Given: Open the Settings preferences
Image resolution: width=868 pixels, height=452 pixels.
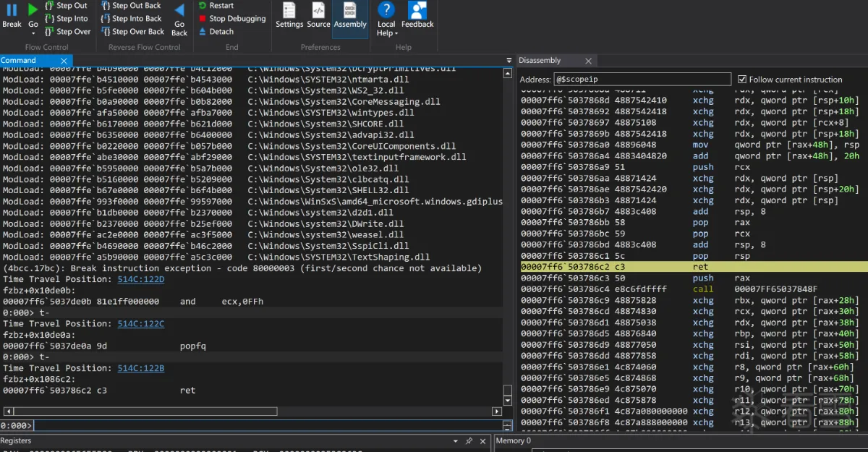Looking at the screenshot, I should [289, 15].
